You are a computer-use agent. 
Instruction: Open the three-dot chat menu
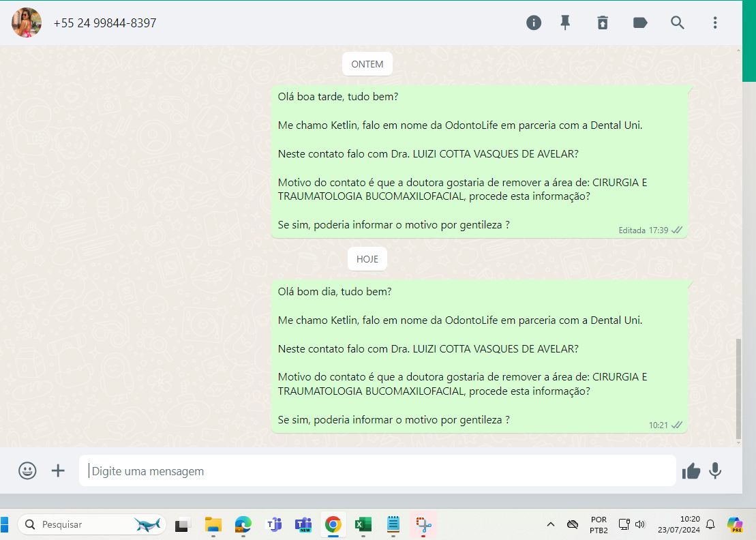(715, 22)
